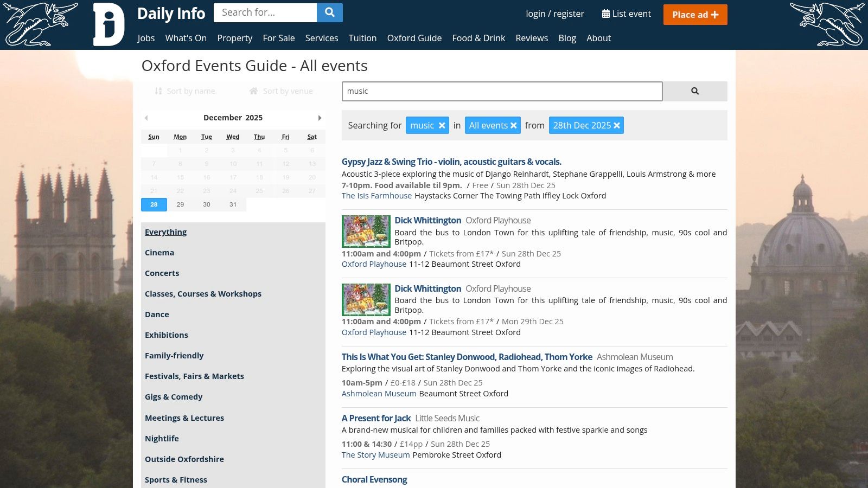Select the Sort by name icon
Viewport: 868px width, 488px height.
click(x=158, y=91)
